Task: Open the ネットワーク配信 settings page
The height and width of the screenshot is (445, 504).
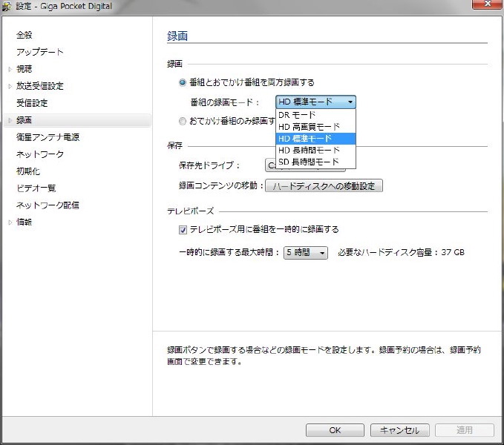Action: (48, 205)
